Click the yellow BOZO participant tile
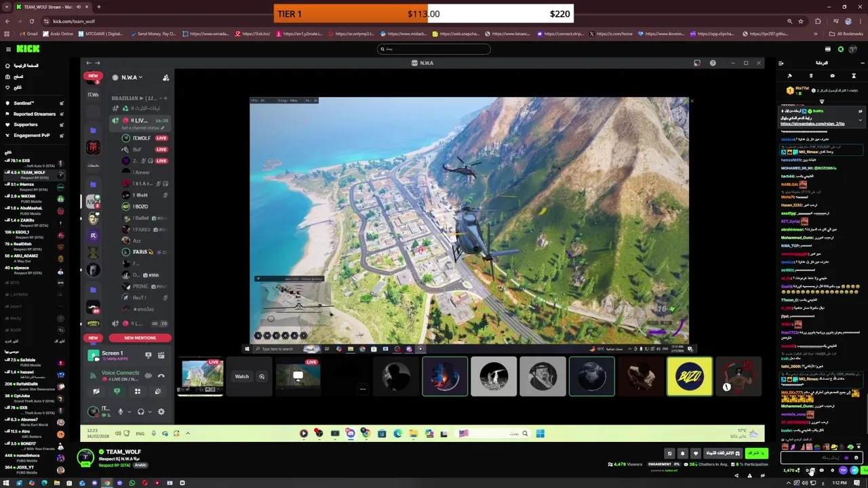The image size is (868, 488). pyautogui.click(x=690, y=376)
